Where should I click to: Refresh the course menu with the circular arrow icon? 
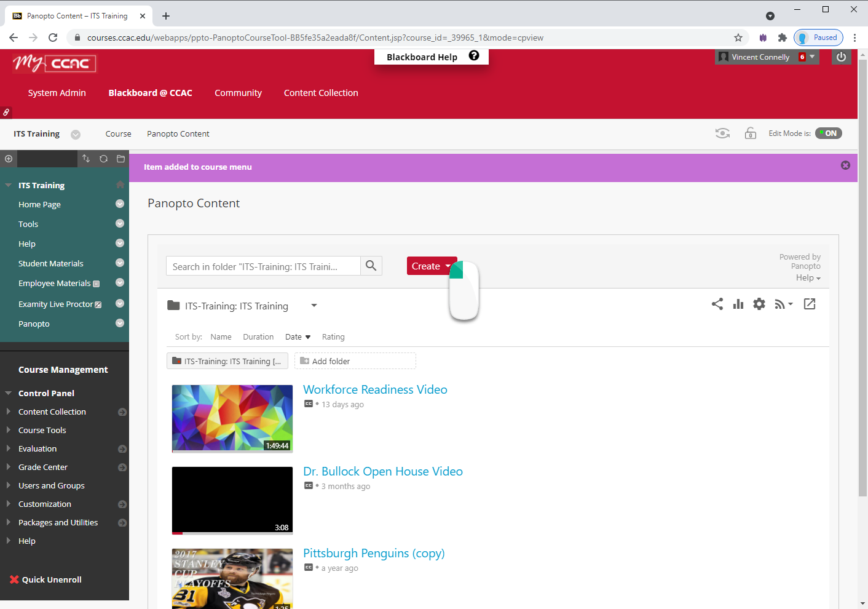[x=103, y=159]
